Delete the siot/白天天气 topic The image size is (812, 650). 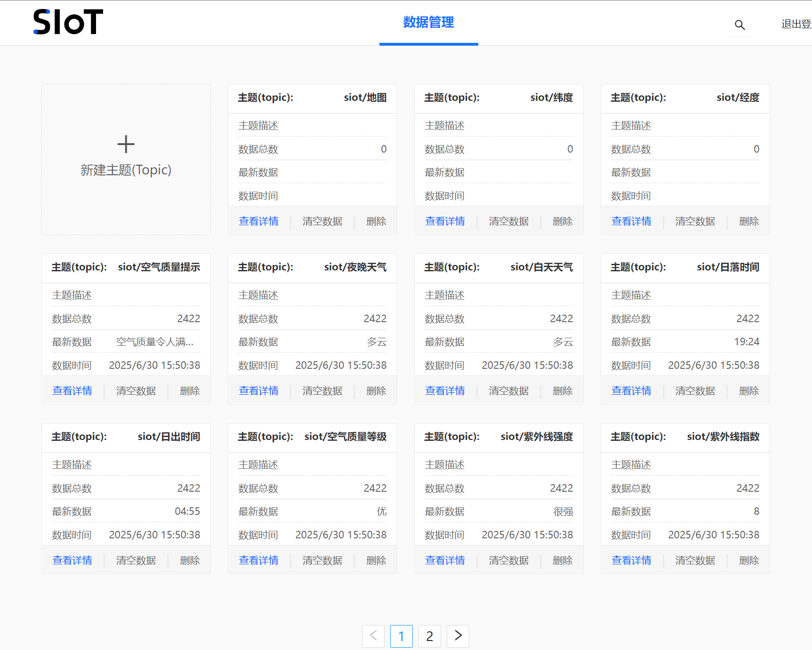pos(563,390)
